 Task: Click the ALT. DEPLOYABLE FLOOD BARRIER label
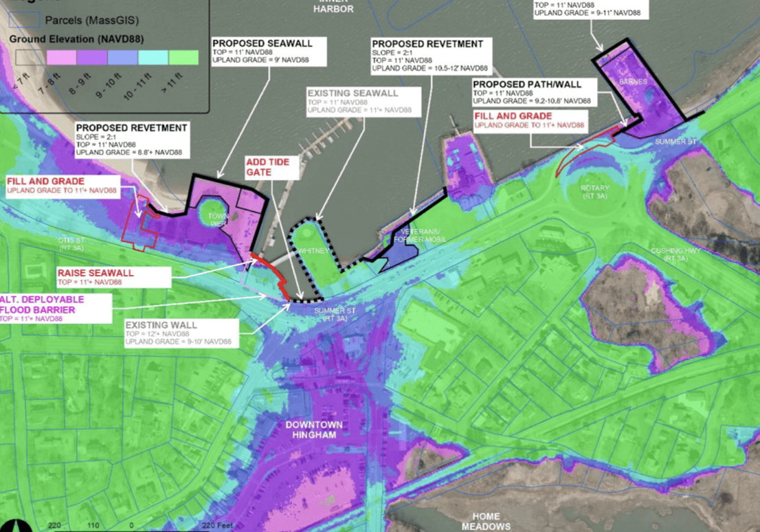click(43, 309)
